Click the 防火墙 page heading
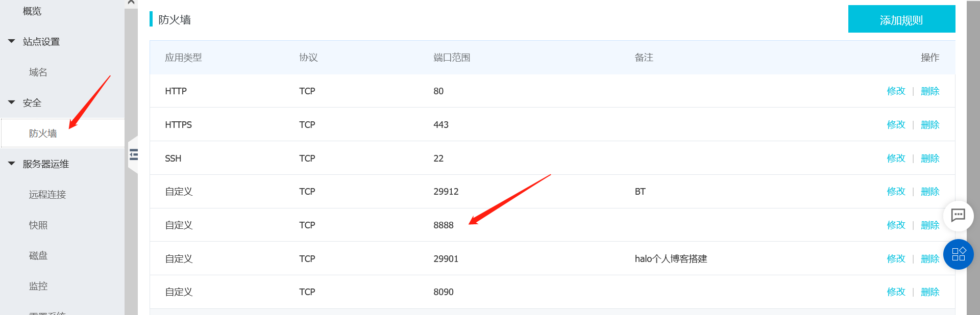Image resolution: width=980 pixels, height=315 pixels. point(175,20)
